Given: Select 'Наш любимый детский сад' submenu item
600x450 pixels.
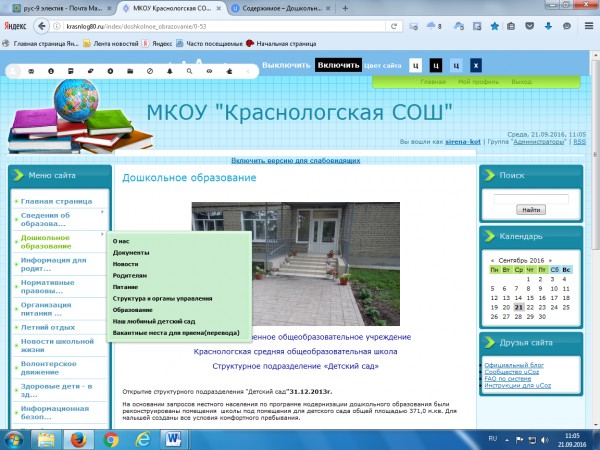Looking at the screenshot, I should coord(154,321).
